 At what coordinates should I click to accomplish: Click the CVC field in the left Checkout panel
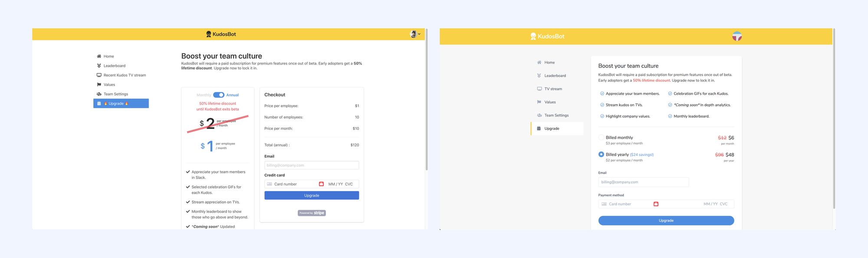(x=349, y=184)
